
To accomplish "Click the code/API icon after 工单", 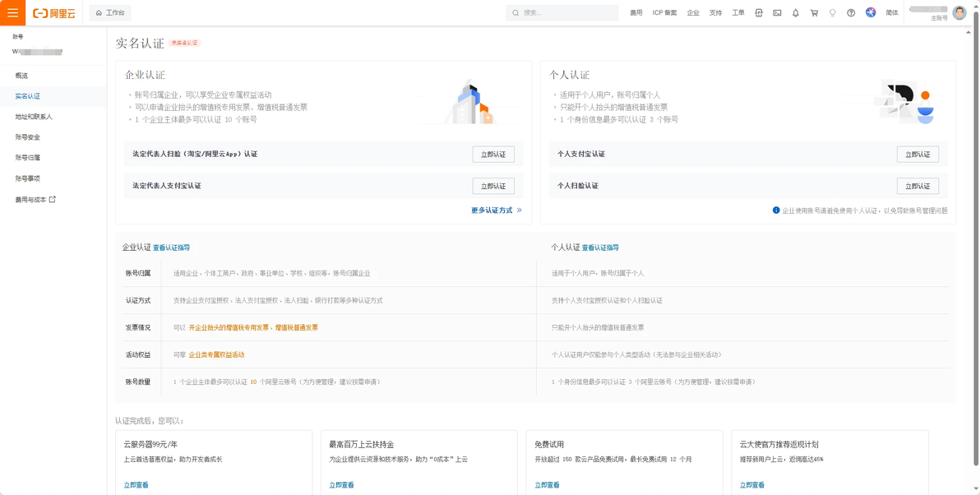I will pos(759,12).
